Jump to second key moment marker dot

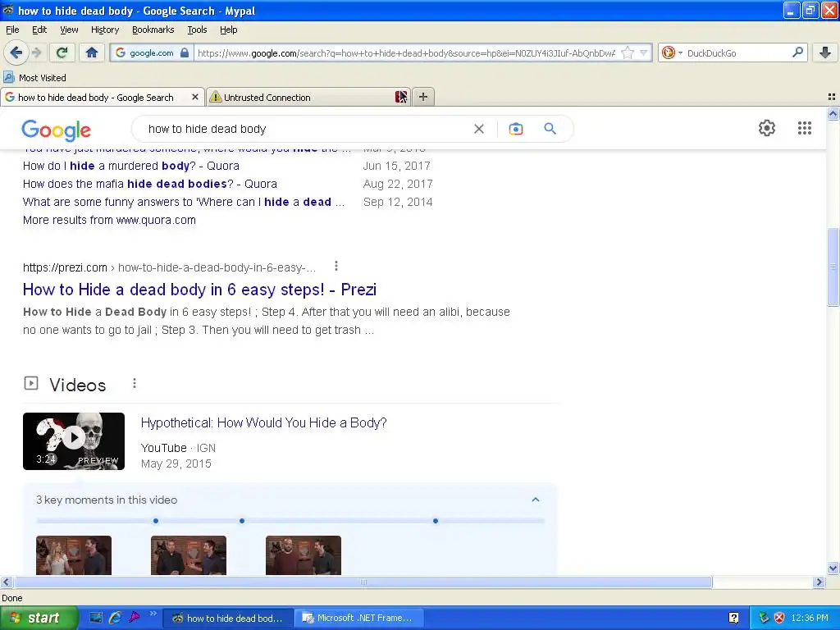point(242,521)
